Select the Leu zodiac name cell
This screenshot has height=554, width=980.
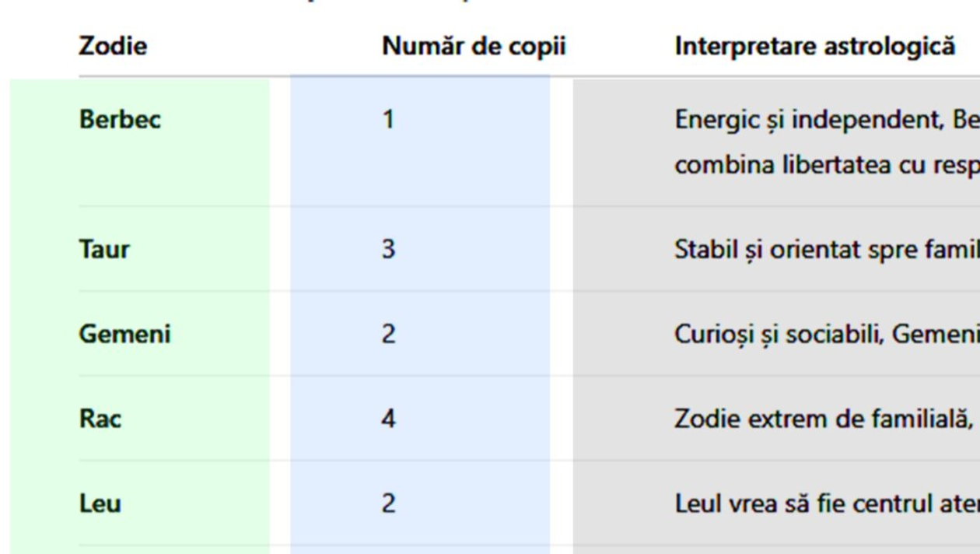point(100,503)
